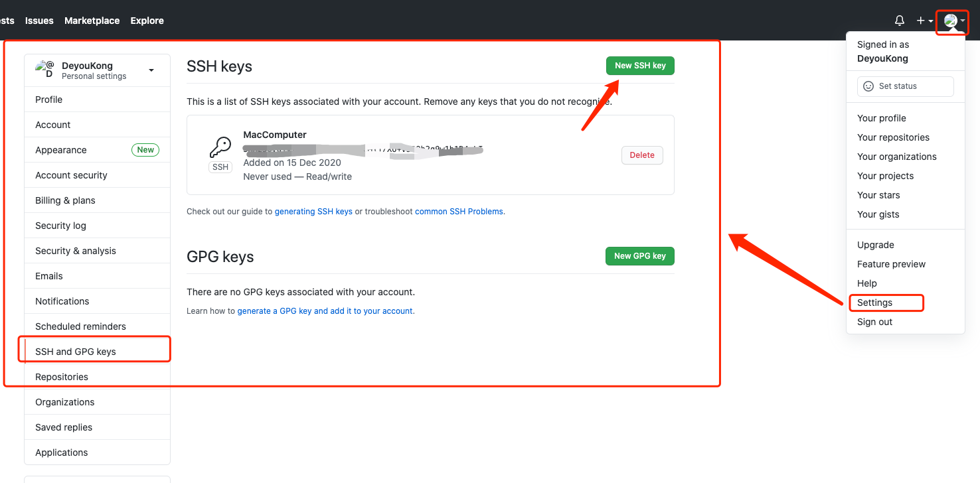Select Settings in user menu
The width and height of the screenshot is (980, 483).
(x=905, y=303)
